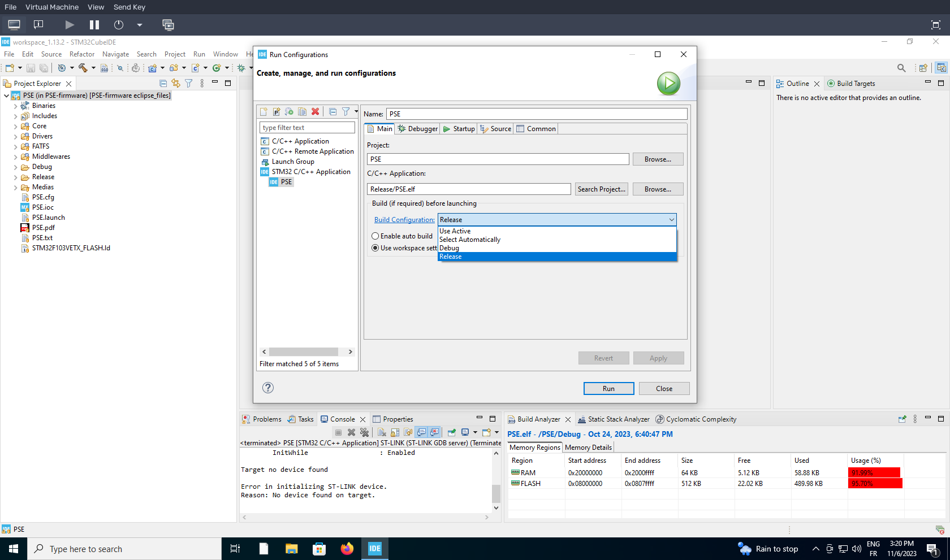The image size is (950, 560).
Task: Open dropdown arrow beside the build hammer
Action: [x=93, y=68]
